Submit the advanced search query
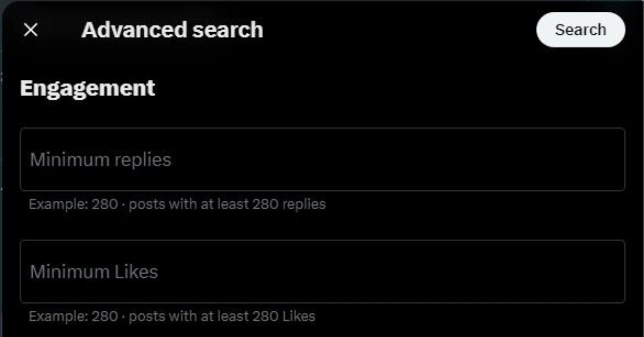 coord(580,30)
